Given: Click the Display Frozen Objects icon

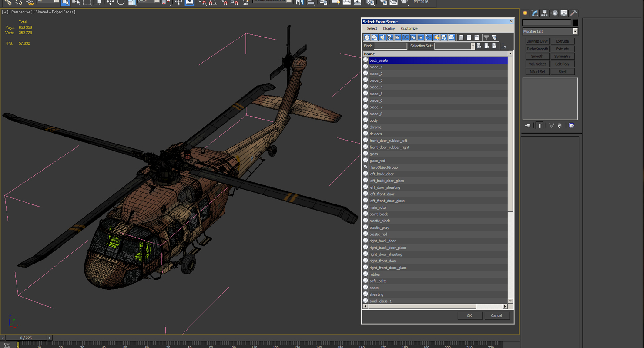Looking at the screenshot, I should coord(444,38).
